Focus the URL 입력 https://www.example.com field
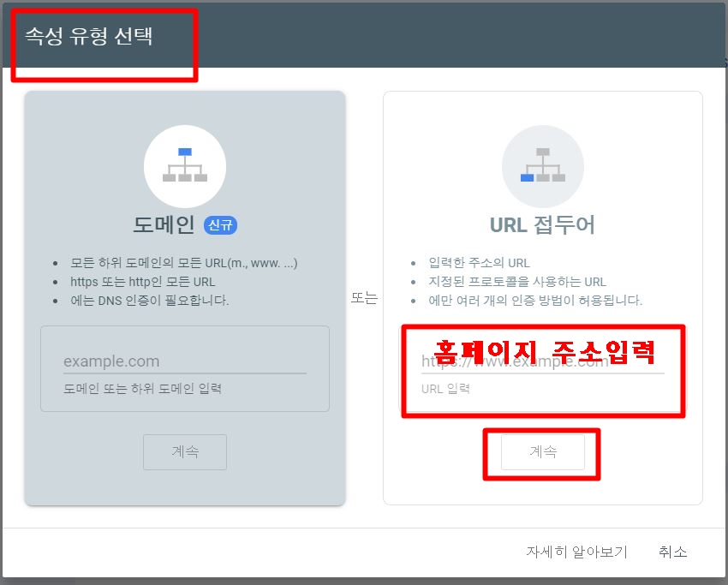This screenshot has width=728, height=585. 543,361
